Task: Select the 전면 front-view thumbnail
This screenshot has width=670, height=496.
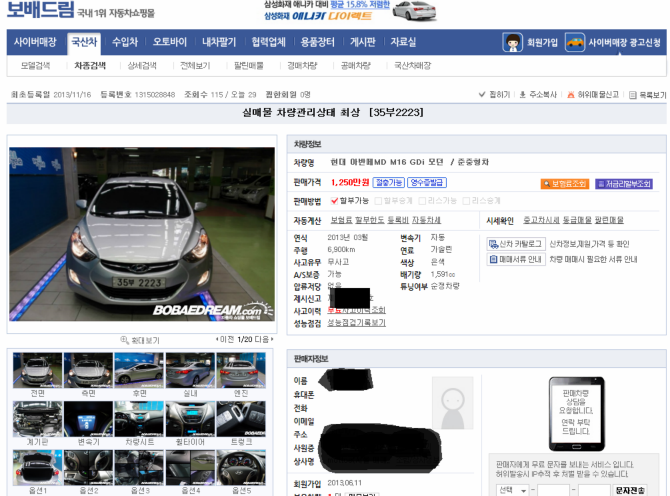Action: coord(38,370)
